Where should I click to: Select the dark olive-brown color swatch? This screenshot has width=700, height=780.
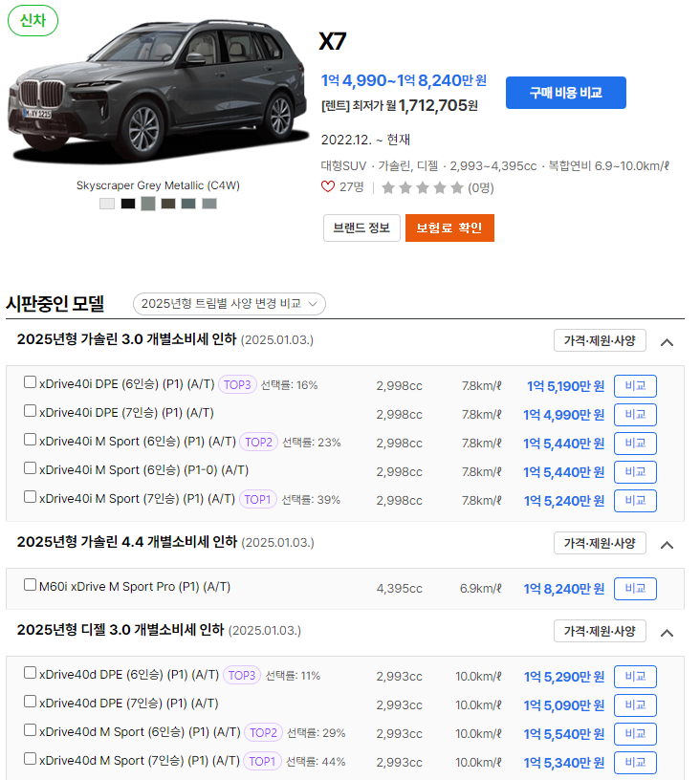(168, 204)
